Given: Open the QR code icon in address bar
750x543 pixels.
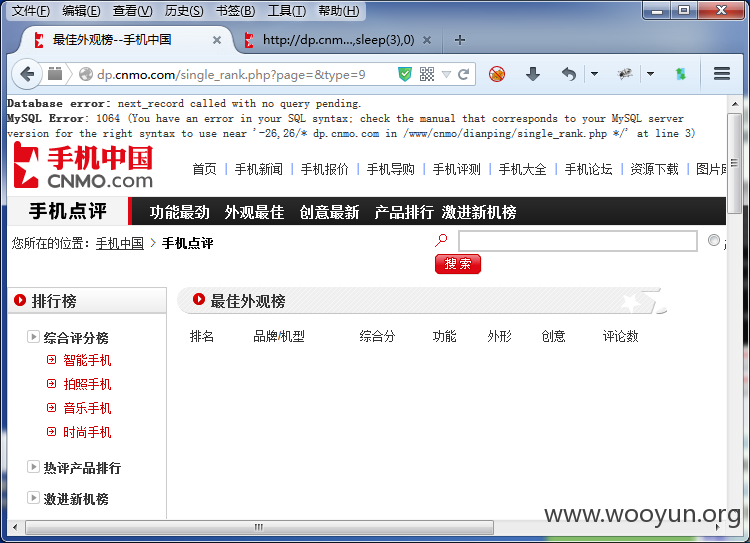Looking at the screenshot, I should pos(427,74).
